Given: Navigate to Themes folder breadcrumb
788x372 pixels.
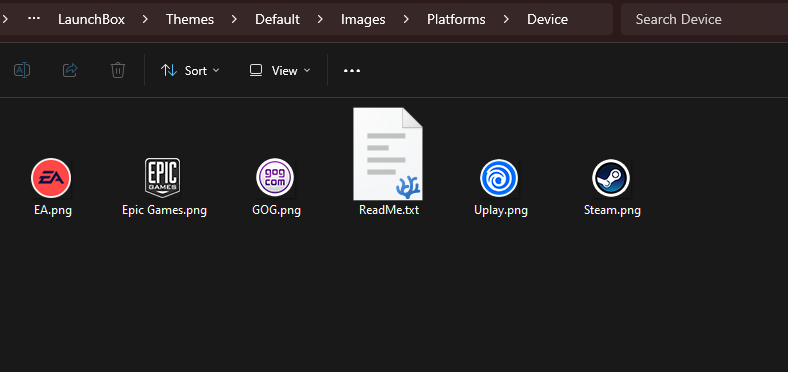Looking at the screenshot, I should coord(190,20).
